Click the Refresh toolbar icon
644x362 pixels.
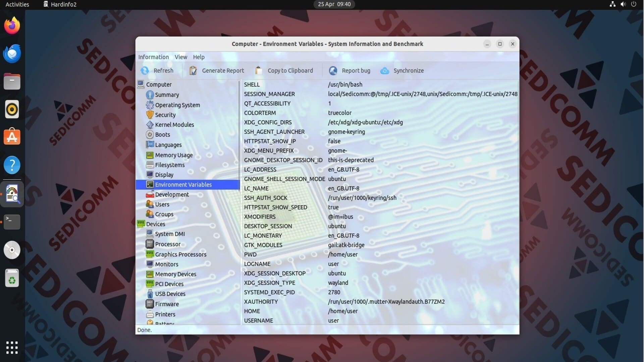[145, 71]
